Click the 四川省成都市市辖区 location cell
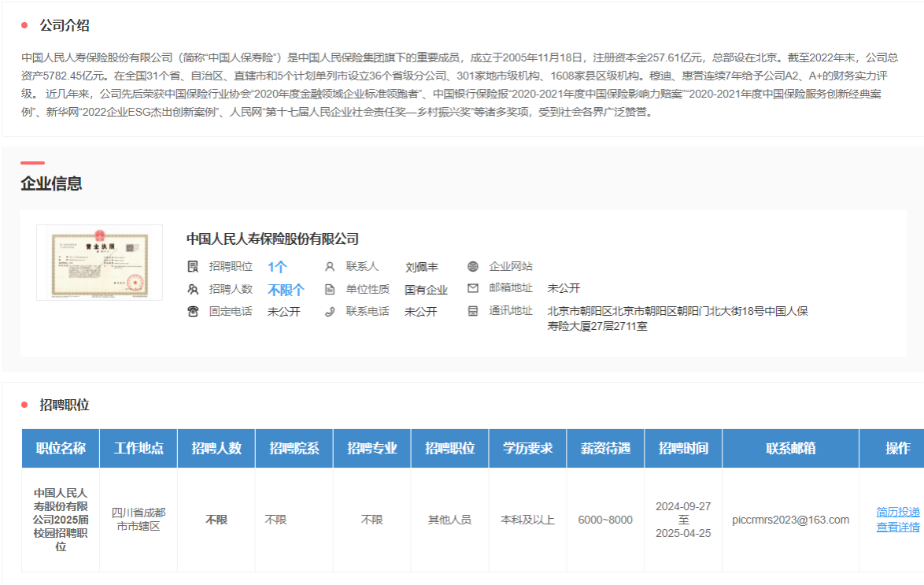The width and height of the screenshot is (924, 585). pos(139,520)
